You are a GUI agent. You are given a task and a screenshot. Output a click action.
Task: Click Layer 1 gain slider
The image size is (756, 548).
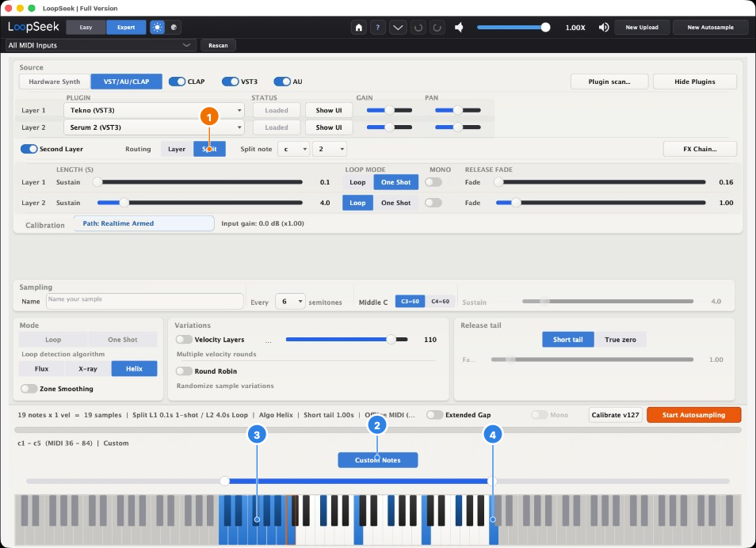coord(389,110)
